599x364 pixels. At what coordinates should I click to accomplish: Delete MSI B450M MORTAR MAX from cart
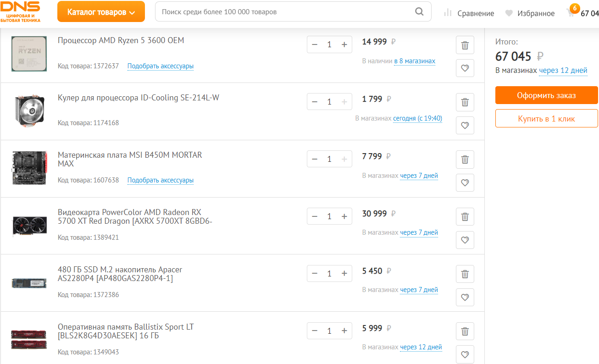tap(465, 160)
